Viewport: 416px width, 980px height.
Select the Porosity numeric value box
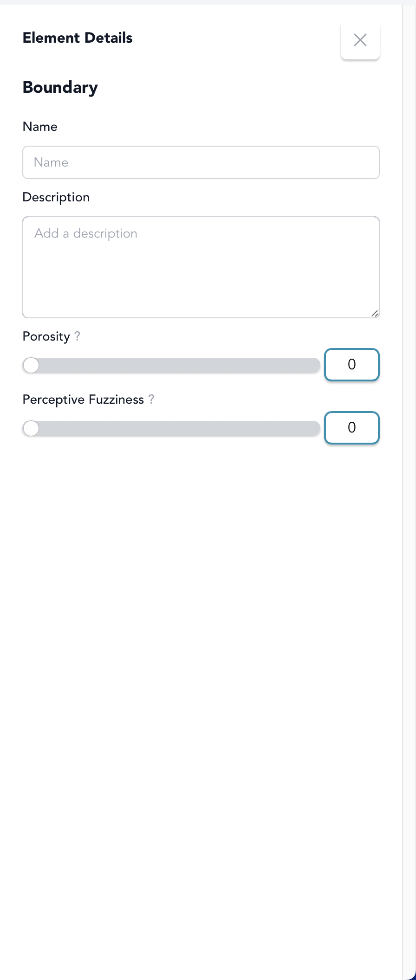[351, 365]
